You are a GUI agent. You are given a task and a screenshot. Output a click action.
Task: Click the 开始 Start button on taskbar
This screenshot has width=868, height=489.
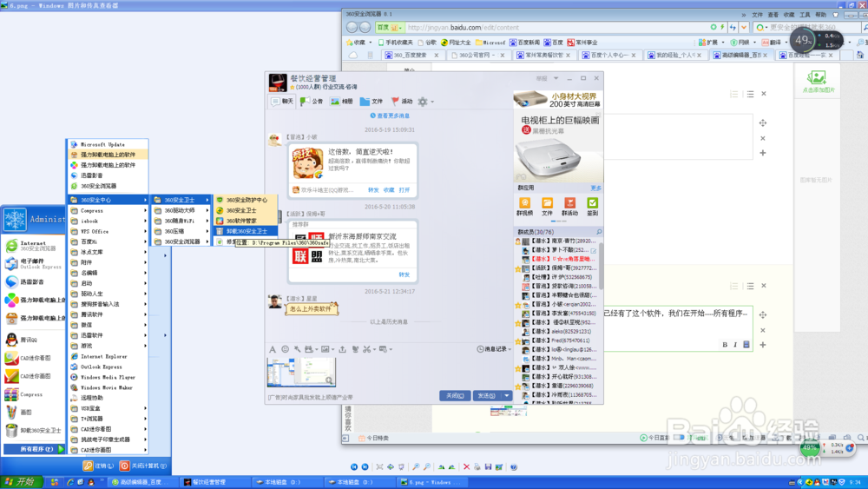[x=21, y=482]
